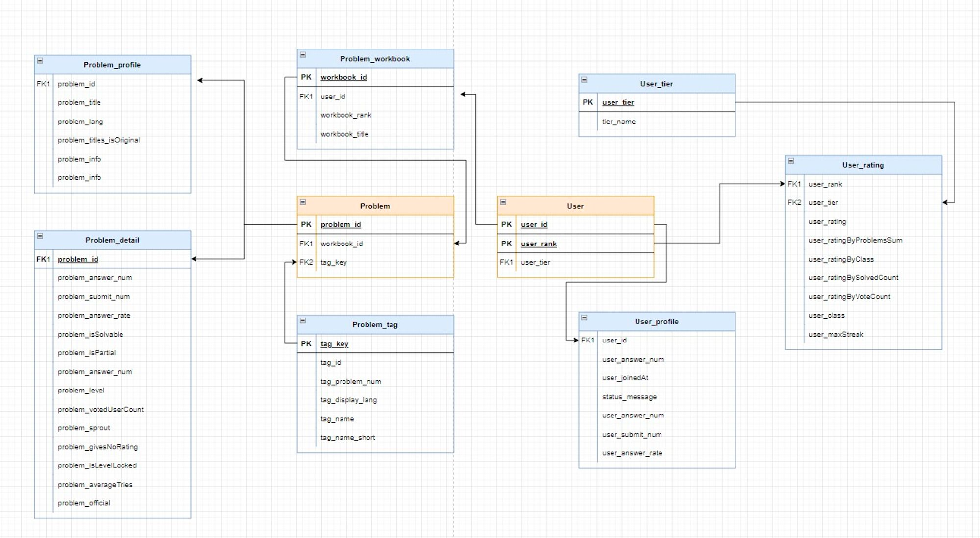Click collapse icon on User_profile table

(x=584, y=318)
